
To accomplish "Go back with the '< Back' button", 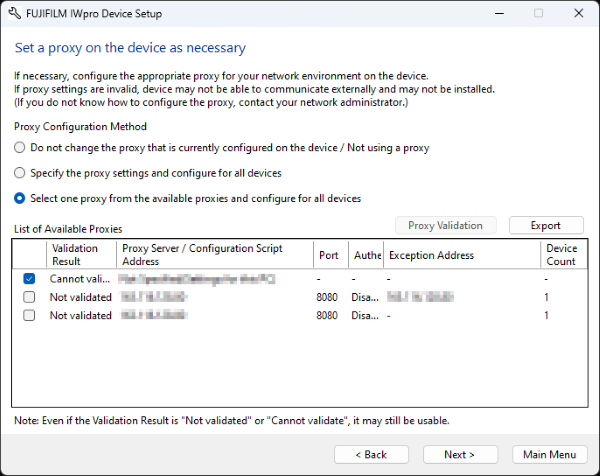I will 371,455.
